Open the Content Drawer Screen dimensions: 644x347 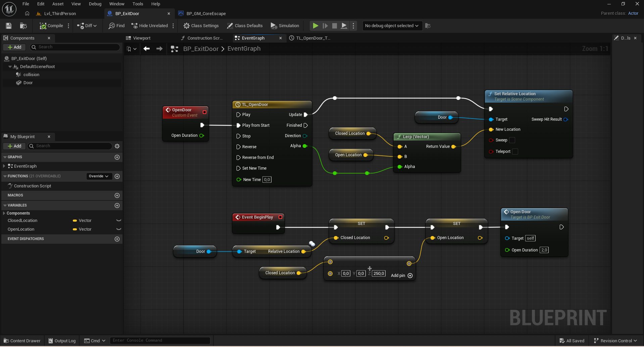(x=22, y=341)
